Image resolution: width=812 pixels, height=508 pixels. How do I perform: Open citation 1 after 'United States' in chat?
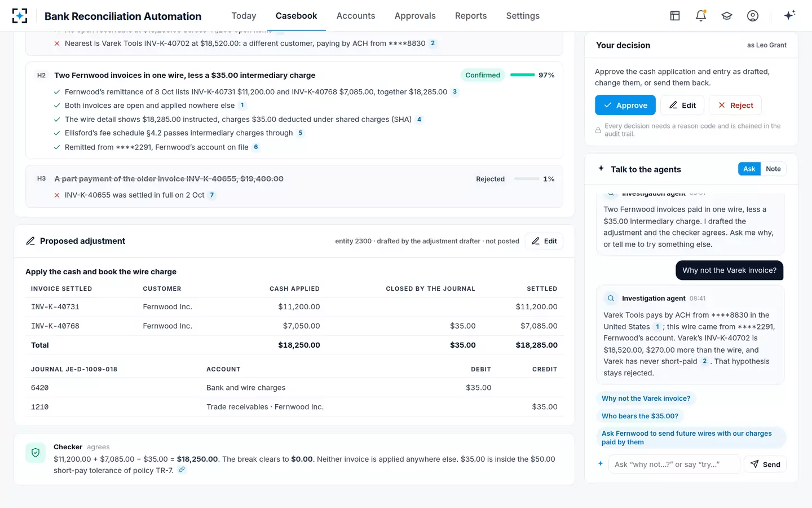657,327
